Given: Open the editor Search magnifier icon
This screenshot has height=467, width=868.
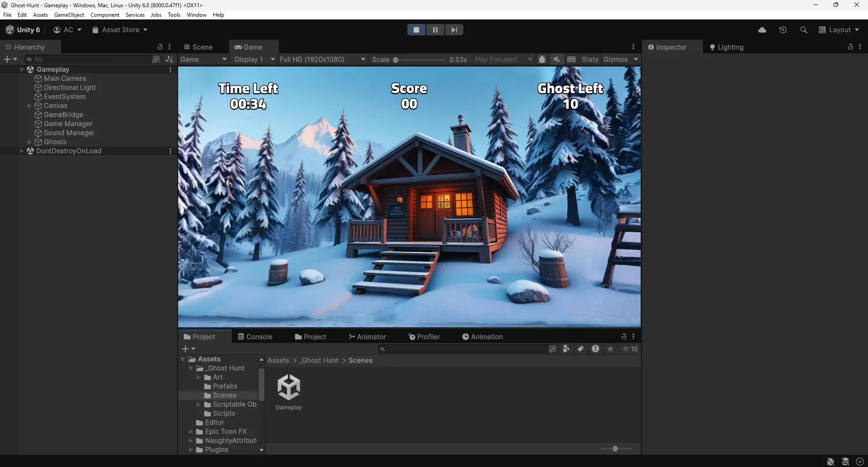Looking at the screenshot, I should [x=803, y=30].
